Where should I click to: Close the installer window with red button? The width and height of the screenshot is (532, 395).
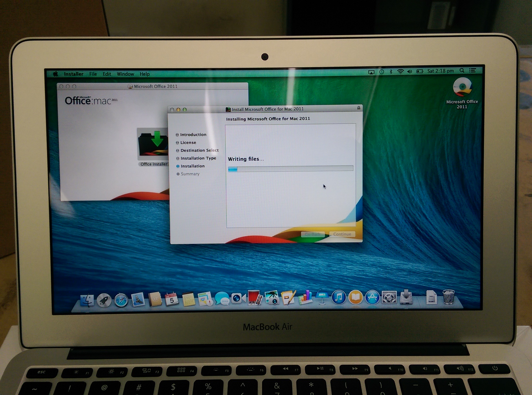172,110
